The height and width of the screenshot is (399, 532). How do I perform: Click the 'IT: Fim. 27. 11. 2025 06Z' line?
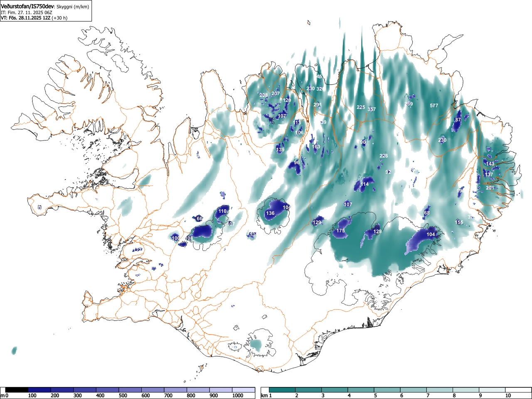click(27, 12)
